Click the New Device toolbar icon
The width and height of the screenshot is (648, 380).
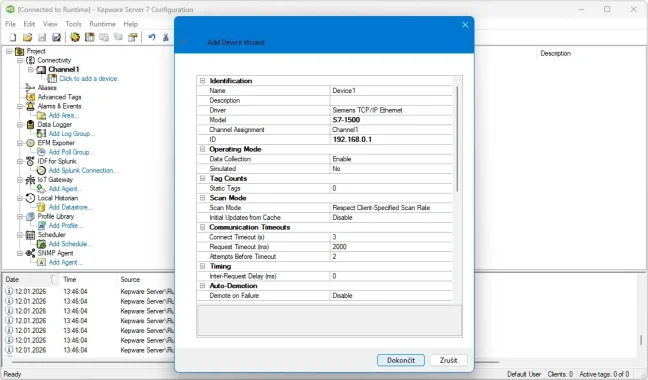89,37
